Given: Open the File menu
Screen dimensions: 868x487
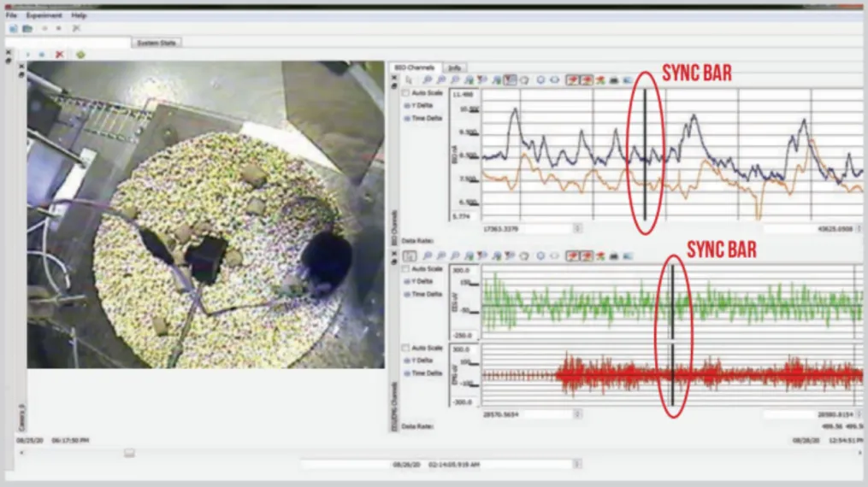Looking at the screenshot, I should 11,15.
